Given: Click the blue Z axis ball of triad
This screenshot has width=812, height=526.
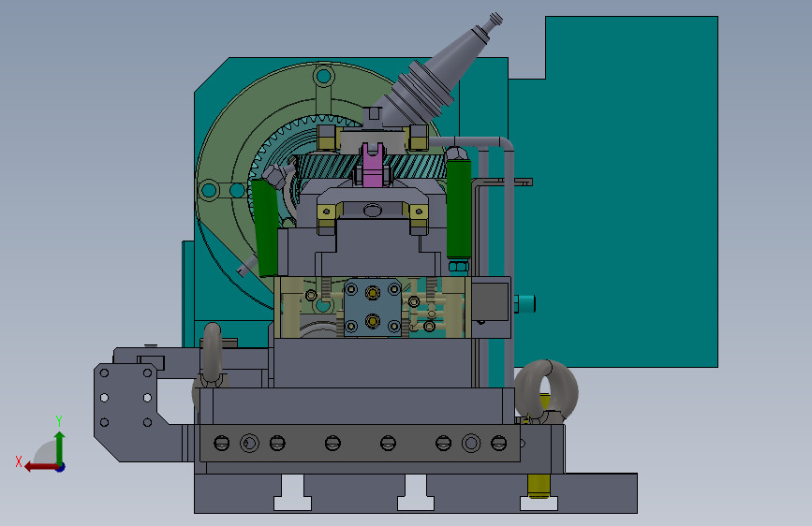Looking at the screenshot, I should coord(61,467).
